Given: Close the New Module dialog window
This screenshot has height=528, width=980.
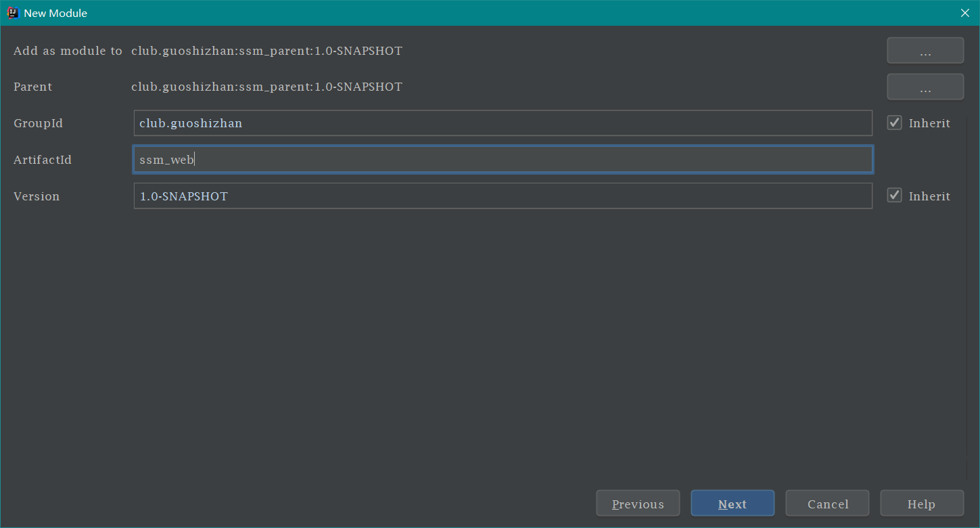Looking at the screenshot, I should [x=965, y=13].
